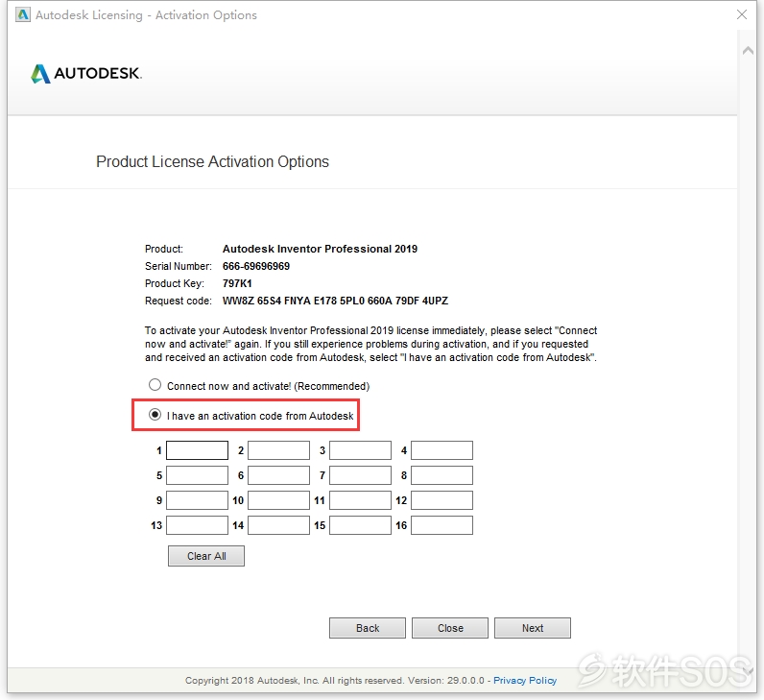Select 'I have an activation code' radio option
This screenshot has width=764, height=700.
click(x=155, y=415)
